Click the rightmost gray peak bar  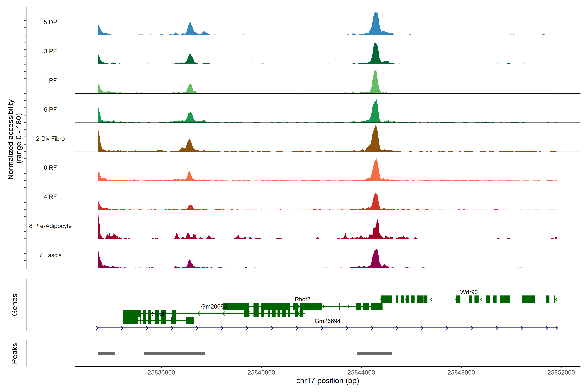pos(374,353)
